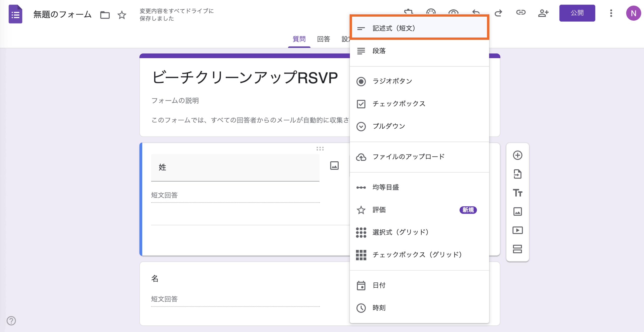
Task: Click the add question plus icon
Action: 517,155
